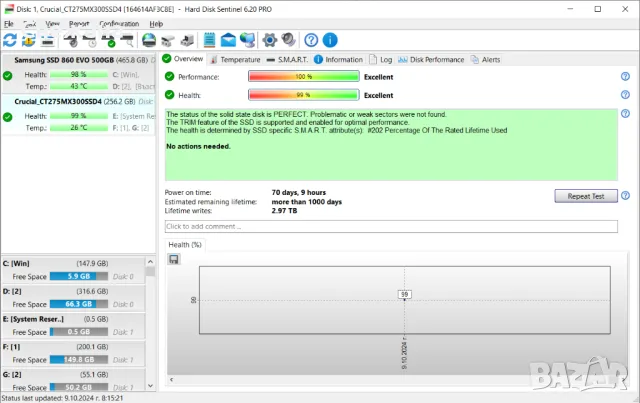Click the help icon beside the Health bar

tap(625, 95)
